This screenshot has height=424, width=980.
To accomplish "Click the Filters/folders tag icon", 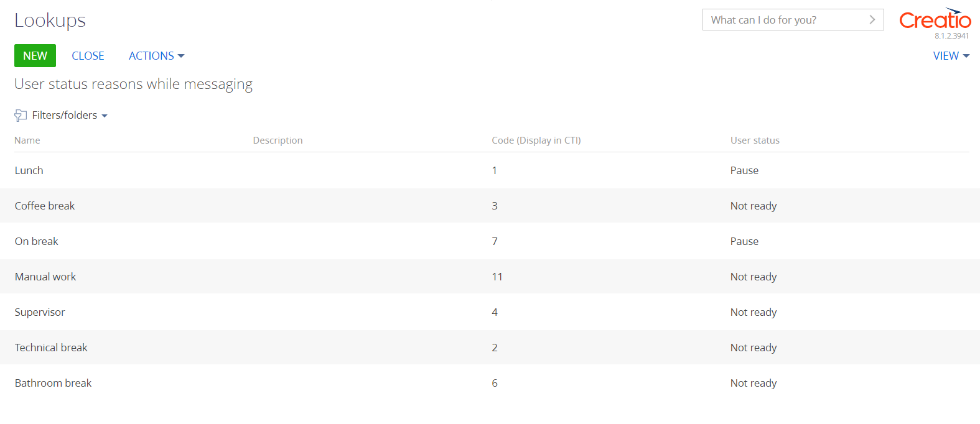I will 21,116.
